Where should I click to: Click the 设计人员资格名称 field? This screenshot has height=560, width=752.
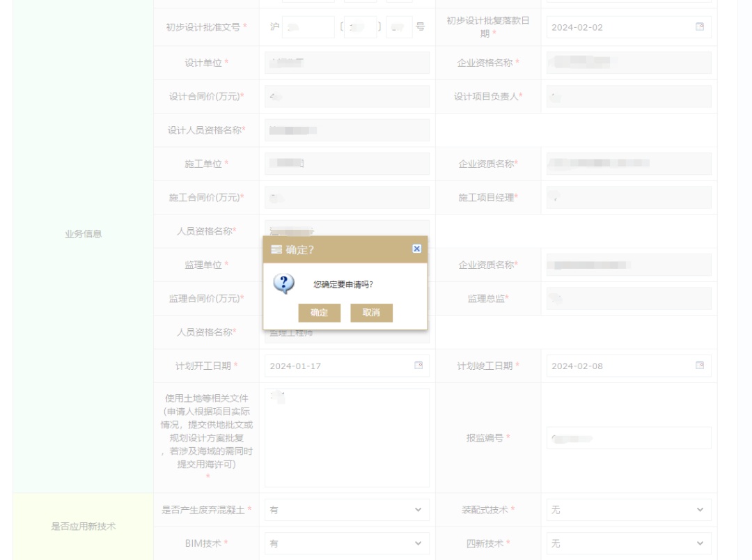click(x=347, y=130)
